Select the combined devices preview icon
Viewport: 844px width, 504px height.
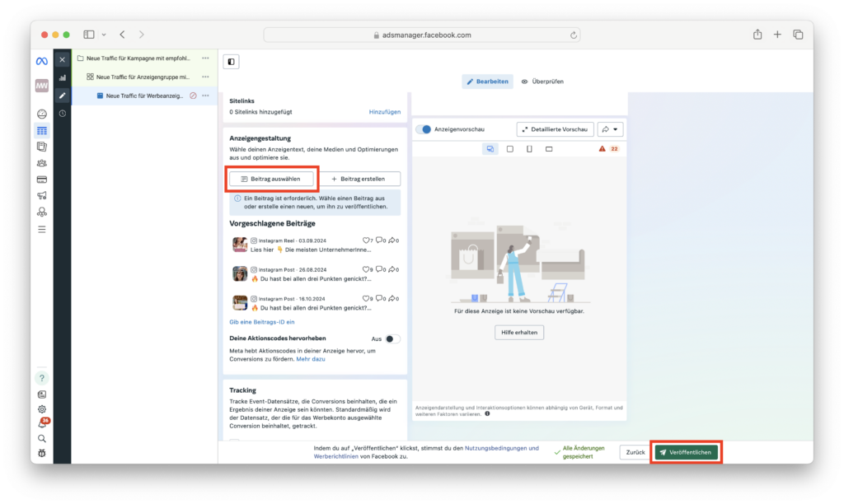coord(490,149)
